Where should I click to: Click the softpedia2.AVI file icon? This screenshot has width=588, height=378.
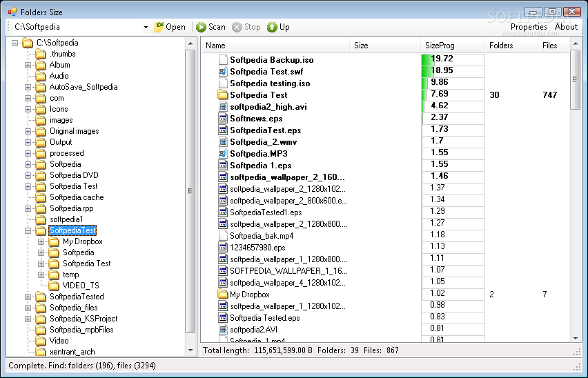(223, 329)
